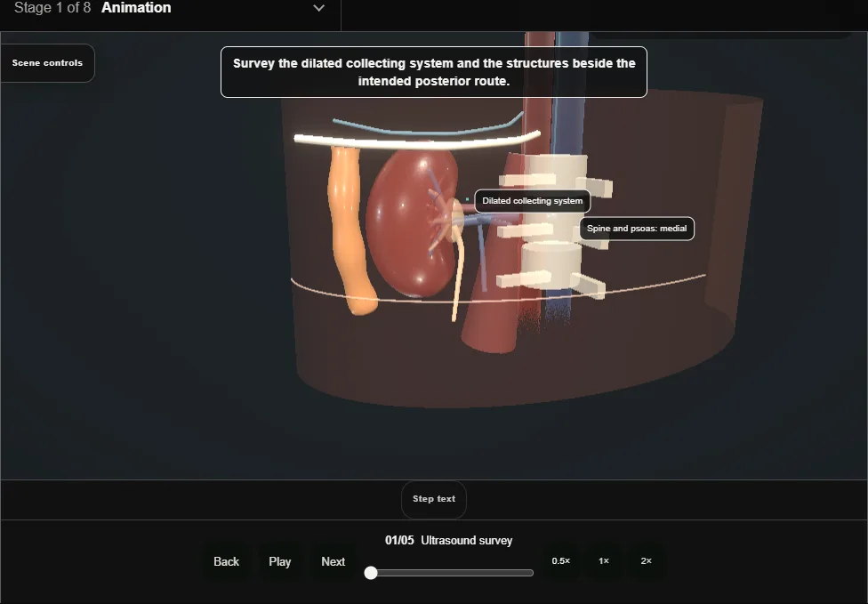Click the 01/05 Ultrasound survey step title

(x=449, y=540)
